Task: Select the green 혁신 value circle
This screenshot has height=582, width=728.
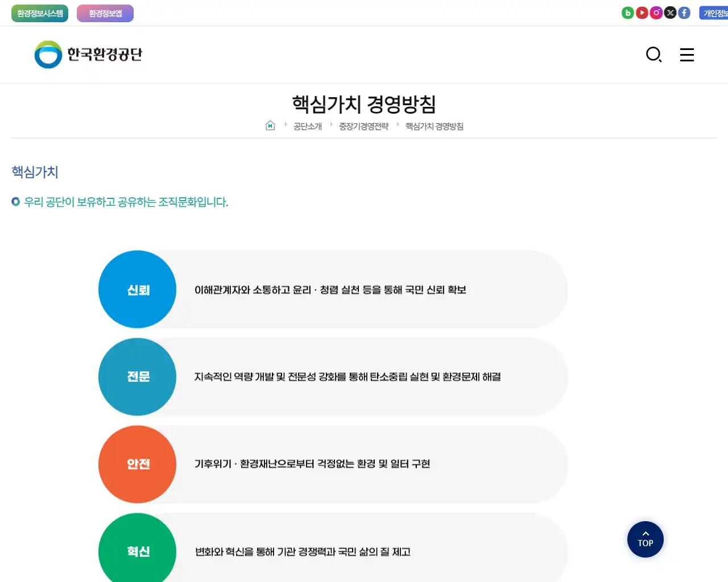Action: [x=137, y=550]
